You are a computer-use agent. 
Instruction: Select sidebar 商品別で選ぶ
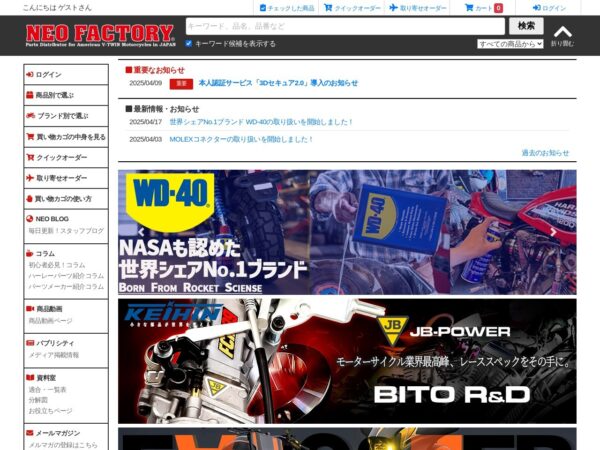[x=66, y=95]
